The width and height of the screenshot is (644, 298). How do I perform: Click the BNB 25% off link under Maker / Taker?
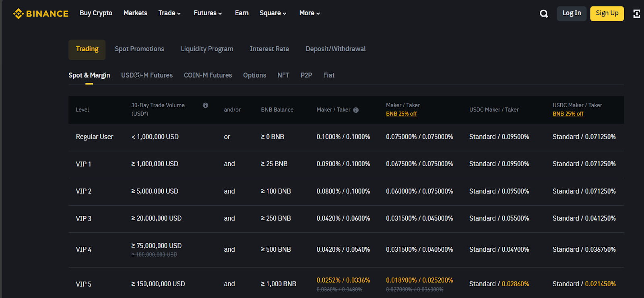(x=401, y=114)
